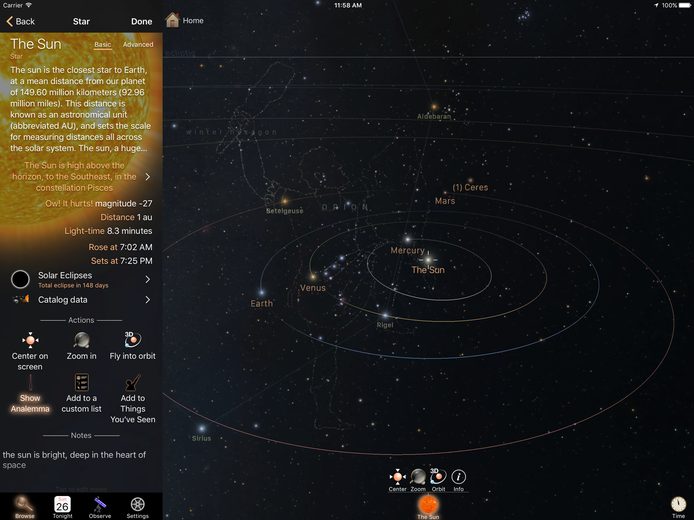Open the Time clock control
This screenshot has height=520, width=694.
tap(678, 507)
